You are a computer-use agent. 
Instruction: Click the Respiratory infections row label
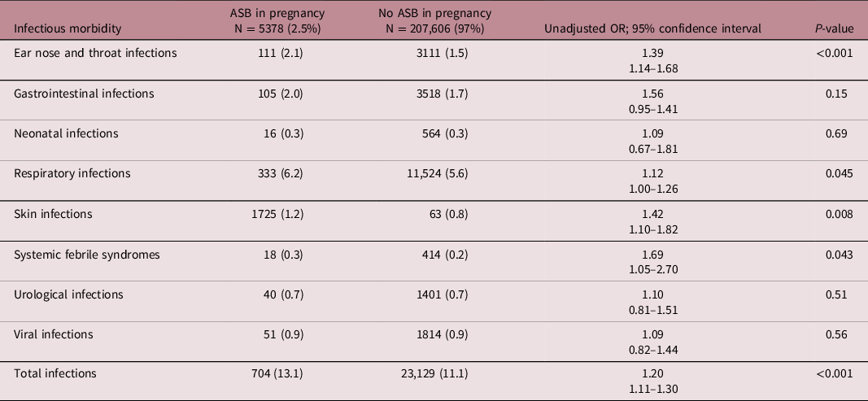point(72,173)
